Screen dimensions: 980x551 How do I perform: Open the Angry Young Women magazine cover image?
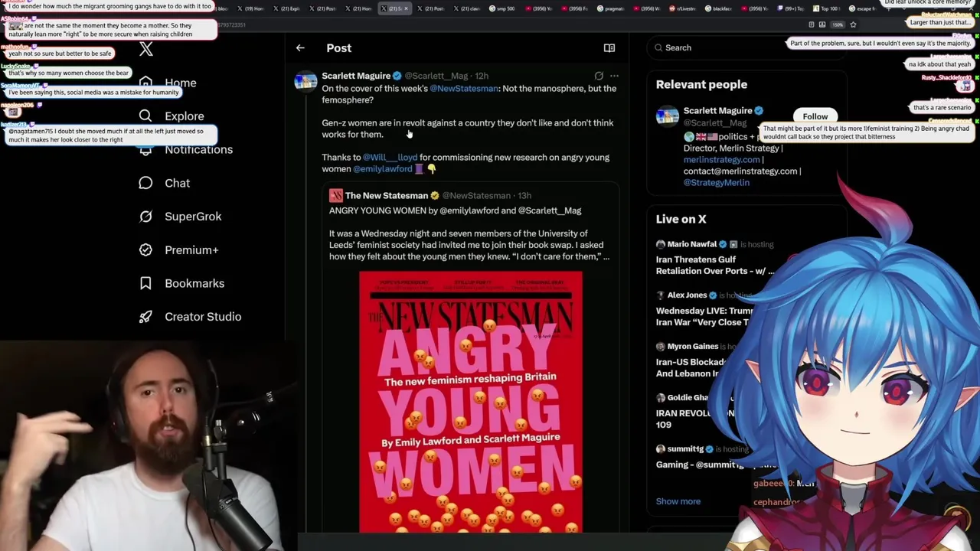pos(471,402)
